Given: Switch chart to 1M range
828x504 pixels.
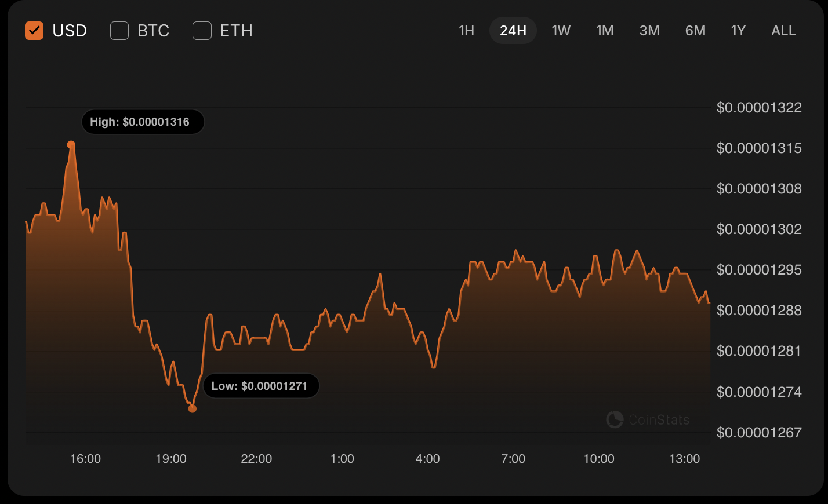Looking at the screenshot, I should (605, 31).
